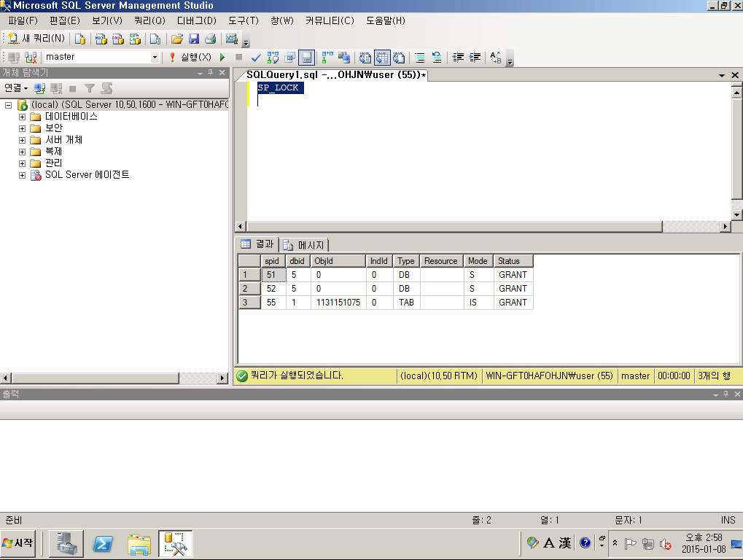Click the query editor horizontal scrollbar
This screenshot has width=743, height=560.
coord(454,227)
